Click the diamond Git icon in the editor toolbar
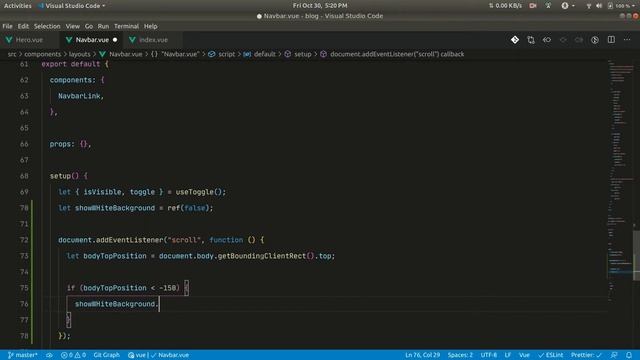 pos(515,40)
